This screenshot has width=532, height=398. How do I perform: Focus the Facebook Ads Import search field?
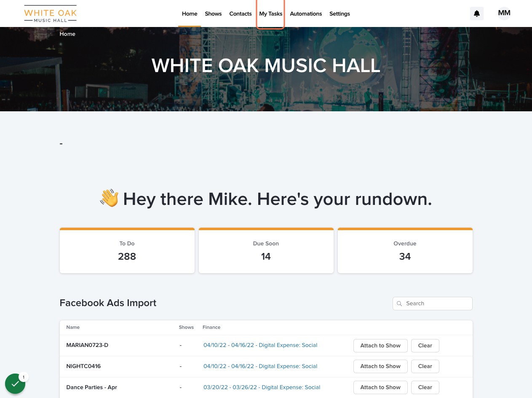[x=433, y=304]
